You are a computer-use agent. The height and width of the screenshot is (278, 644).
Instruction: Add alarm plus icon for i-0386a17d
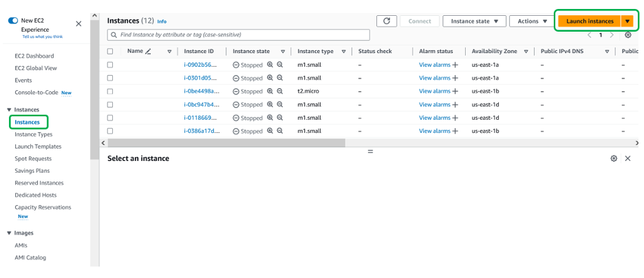tap(455, 131)
